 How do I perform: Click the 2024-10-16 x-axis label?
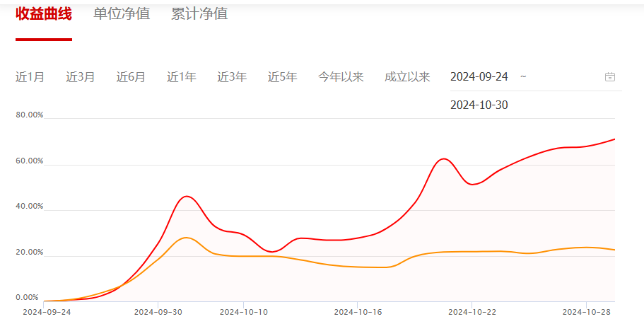coord(358,311)
